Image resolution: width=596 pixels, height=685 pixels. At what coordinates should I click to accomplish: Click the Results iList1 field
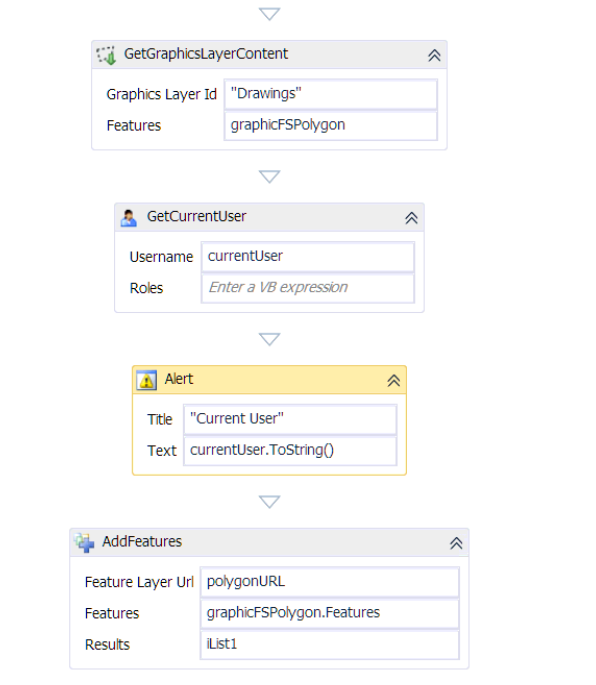(330, 645)
